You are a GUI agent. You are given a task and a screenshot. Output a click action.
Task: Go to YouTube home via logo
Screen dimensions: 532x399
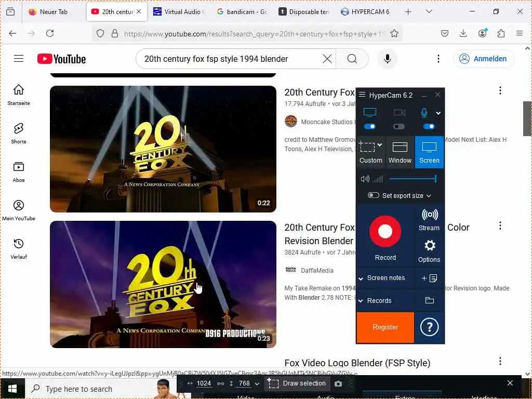[x=61, y=59]
